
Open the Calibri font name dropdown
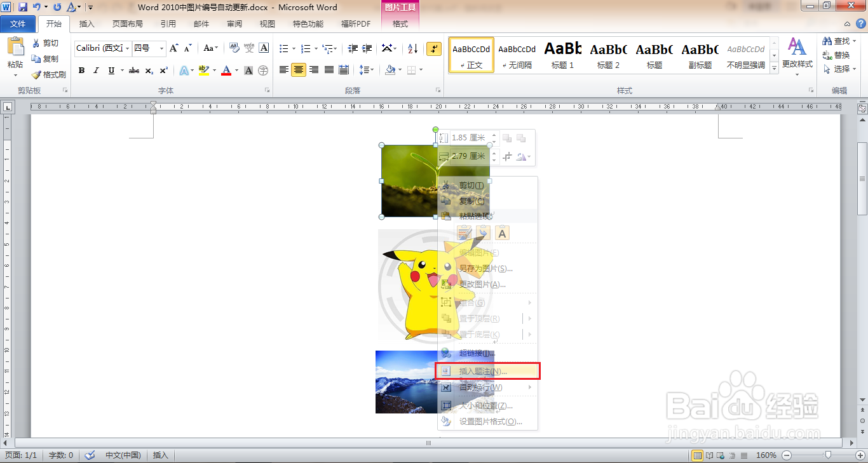click(x=128, y=48)
